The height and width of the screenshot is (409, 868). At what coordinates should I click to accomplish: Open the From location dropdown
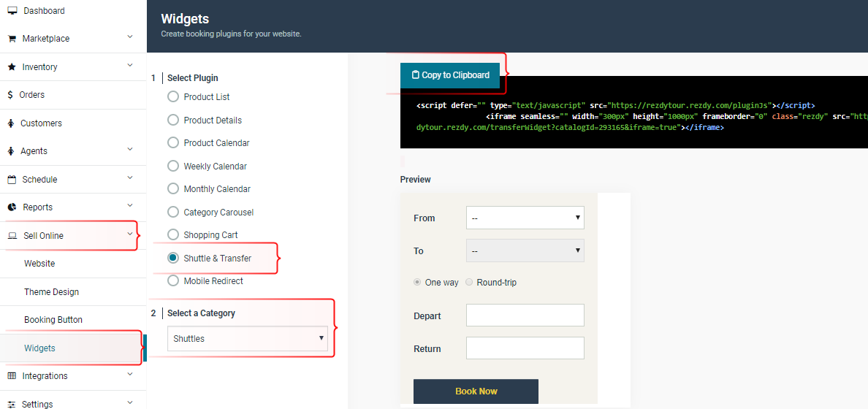525,218
